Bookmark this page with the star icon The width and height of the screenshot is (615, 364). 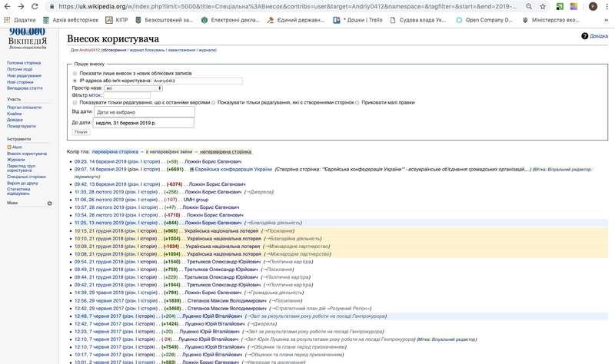pyautogui.click(x=543, y=5)
